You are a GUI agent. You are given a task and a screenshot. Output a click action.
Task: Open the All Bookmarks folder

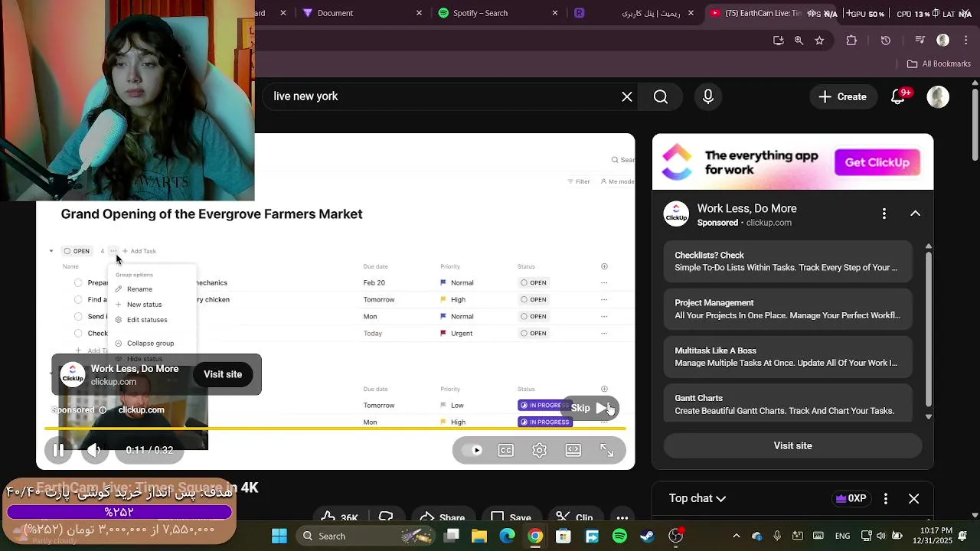(x=939, y=64)
